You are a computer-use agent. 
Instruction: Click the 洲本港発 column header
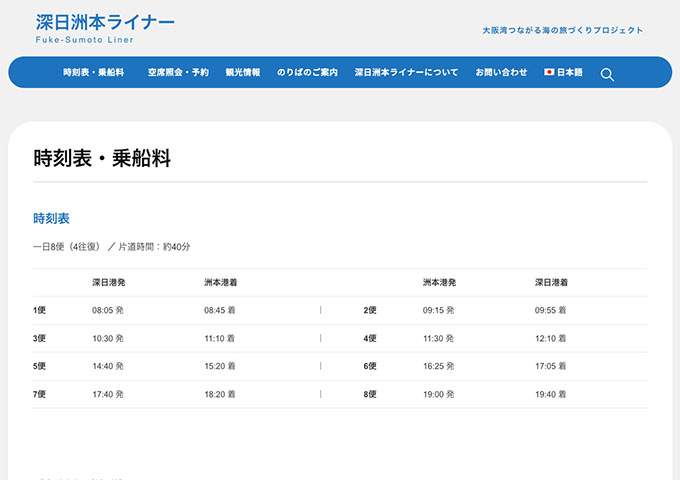tap(439, 283)
